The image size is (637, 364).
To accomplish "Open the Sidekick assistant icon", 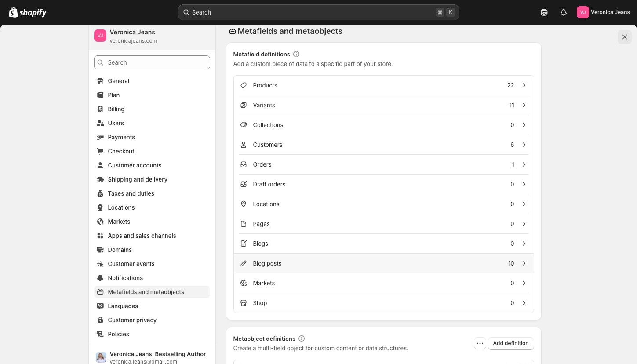I will point(544,12).
